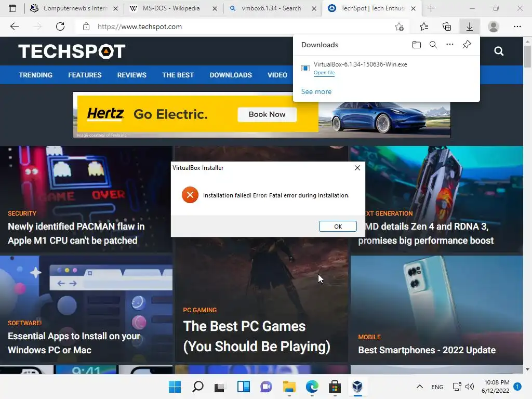
Task: Refresh the TechSpot page
Action: click(60, 26)
